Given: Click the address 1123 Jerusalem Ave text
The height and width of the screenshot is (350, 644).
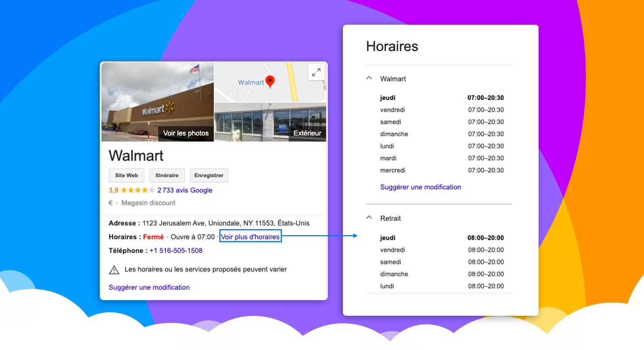Looking at the screenshot, I should pos(226,223).
